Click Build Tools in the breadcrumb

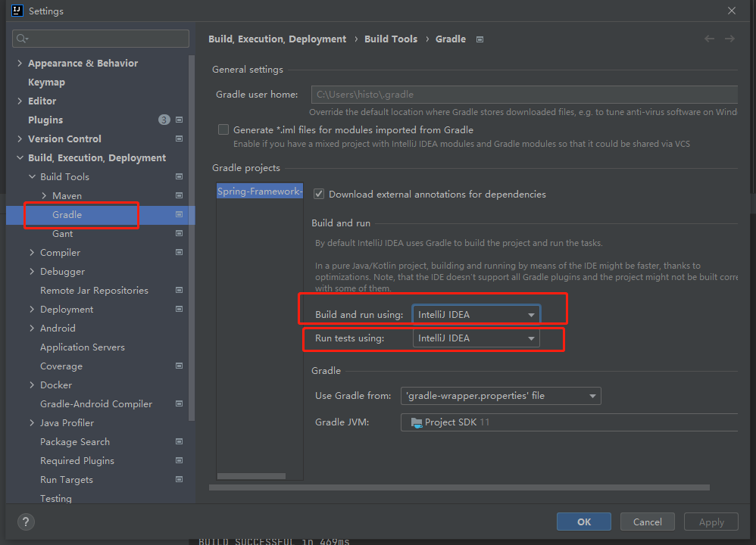pos(391,39)
